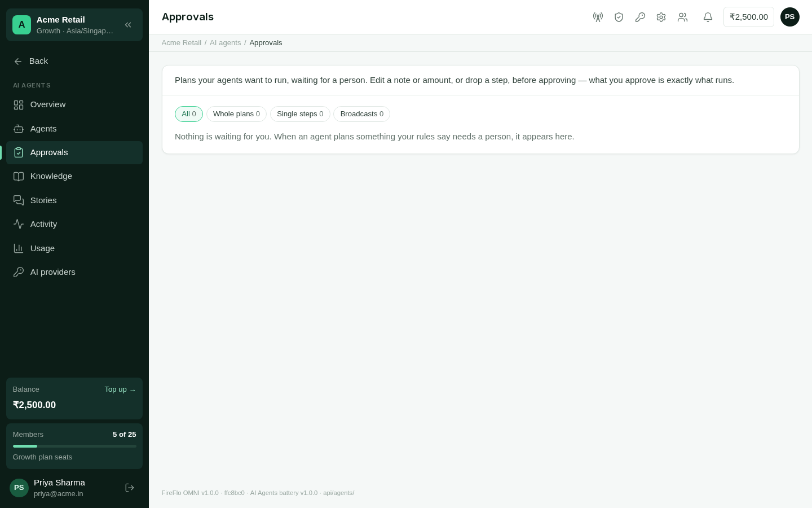This screenshot has width=812, height=508.
Task: Filter by Whole plans
Action: [236, 114]
